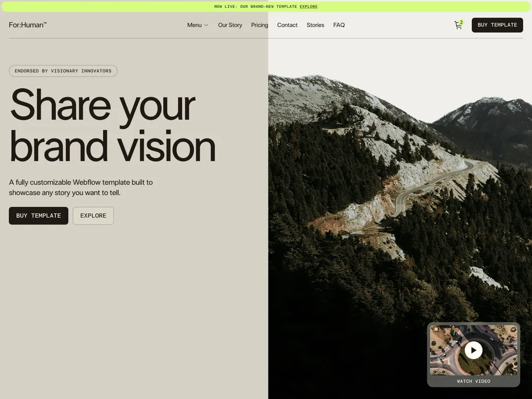Click the video preview thumbnail
532x399 pixels.
pos(473,350)
